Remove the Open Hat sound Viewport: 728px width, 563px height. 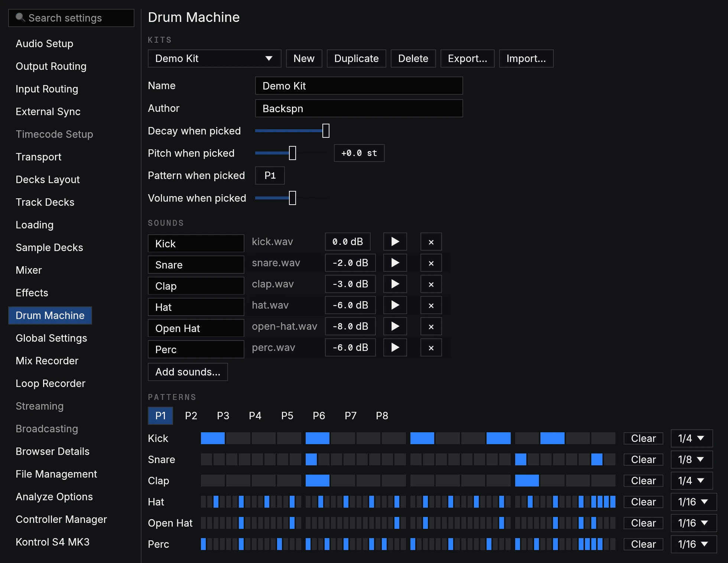pos(431,326)
